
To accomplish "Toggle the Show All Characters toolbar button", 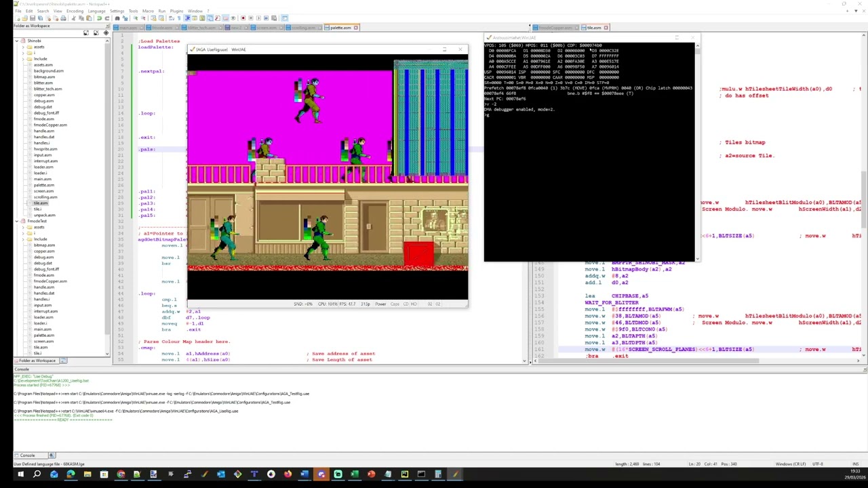I will (179, 18).
